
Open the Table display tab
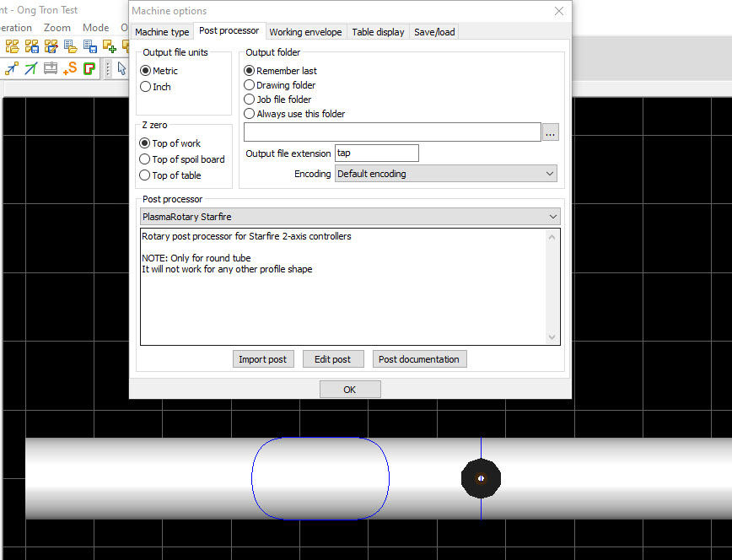[378, 31]
